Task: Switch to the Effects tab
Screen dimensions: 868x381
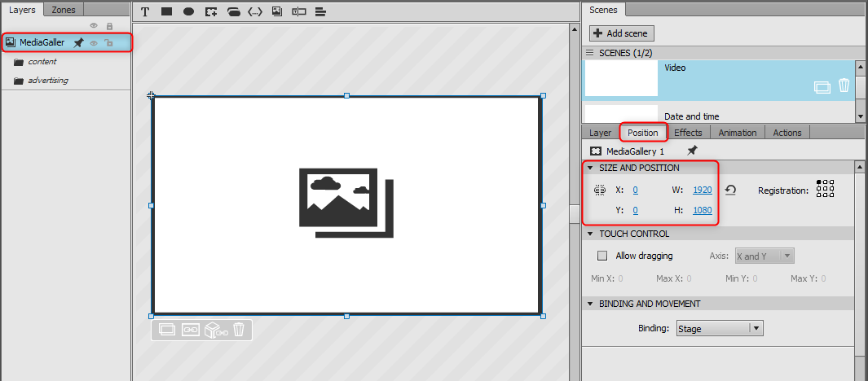Action: click(x=688, y=133)
